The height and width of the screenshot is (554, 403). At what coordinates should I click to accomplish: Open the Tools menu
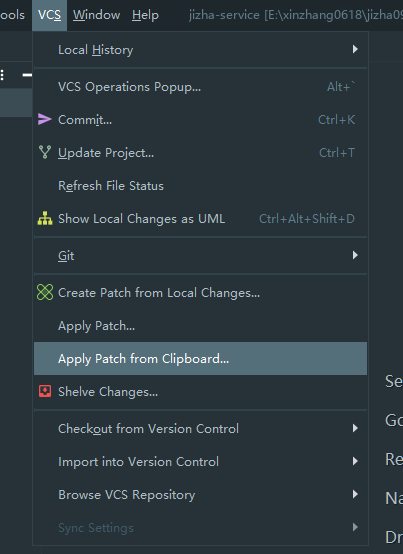(12, 15)
